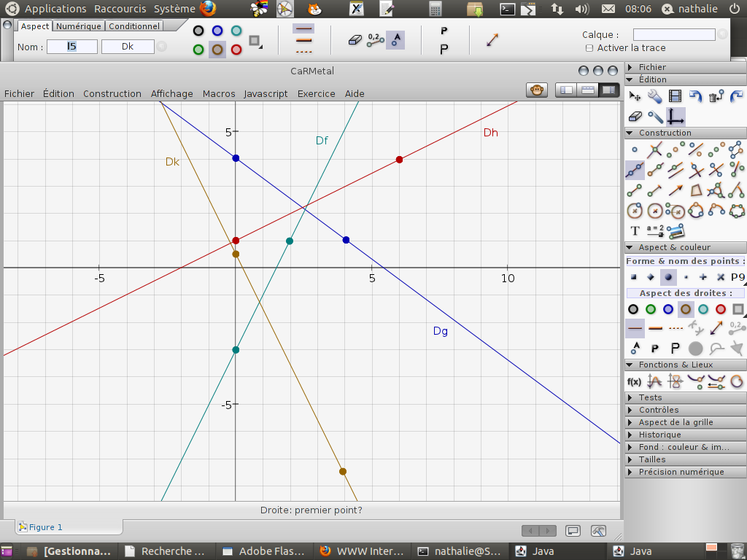
Task: Choose the intersection point tool
Action: pos(655,149)
